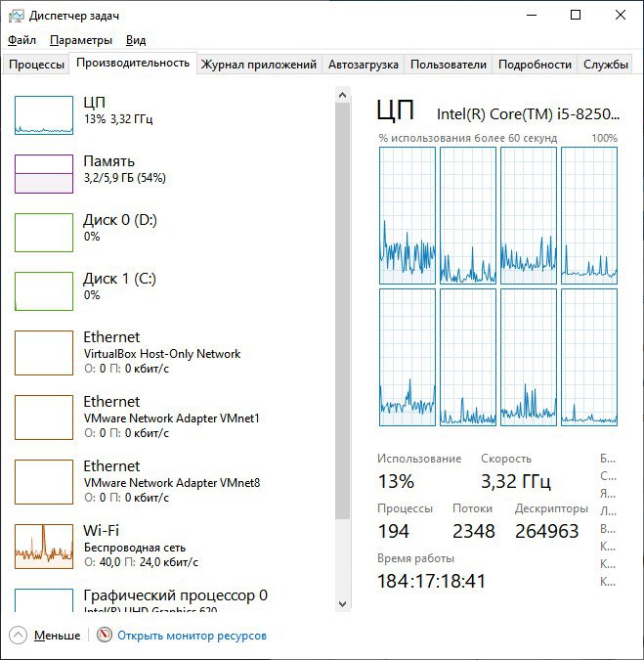Image resolution: width=644 pixels, height=660 pixels.
Task: Click the first logical processor graph
Action: click(408, 215)
